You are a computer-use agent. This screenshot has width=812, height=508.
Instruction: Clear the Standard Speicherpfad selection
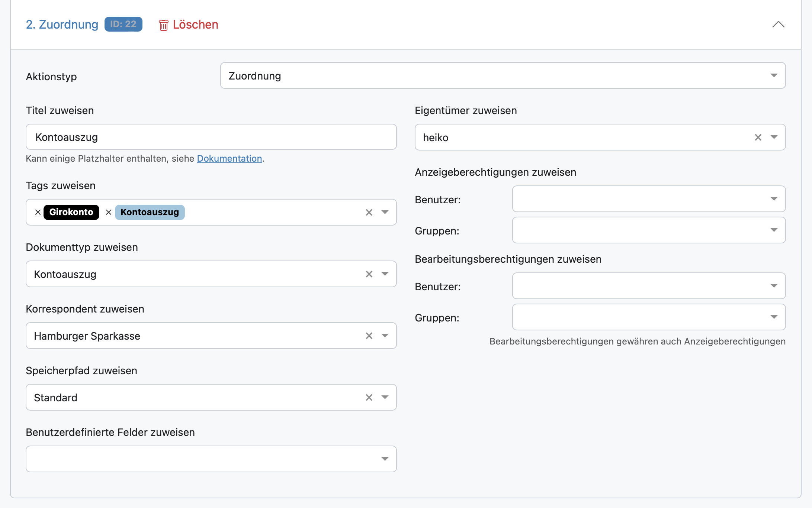pos(369,397)
